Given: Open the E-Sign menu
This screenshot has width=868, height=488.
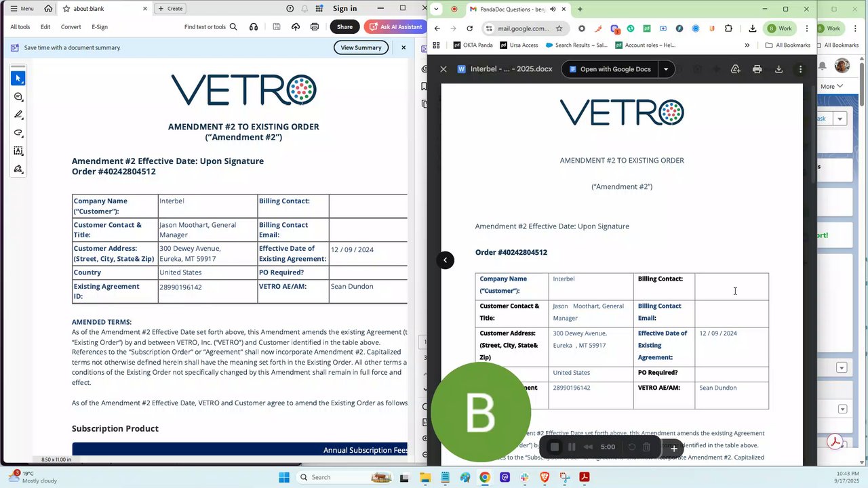Looking at the screenshot, I should pos(100,27).
